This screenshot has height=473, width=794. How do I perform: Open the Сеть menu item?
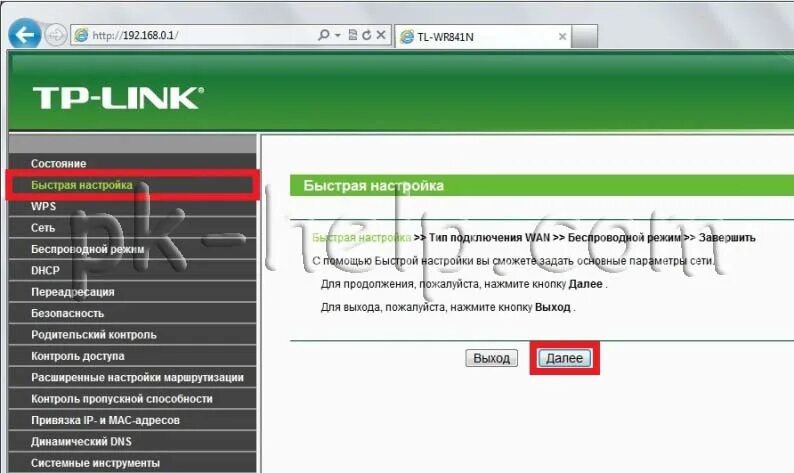pyautogui.click(x=133, y=228)
